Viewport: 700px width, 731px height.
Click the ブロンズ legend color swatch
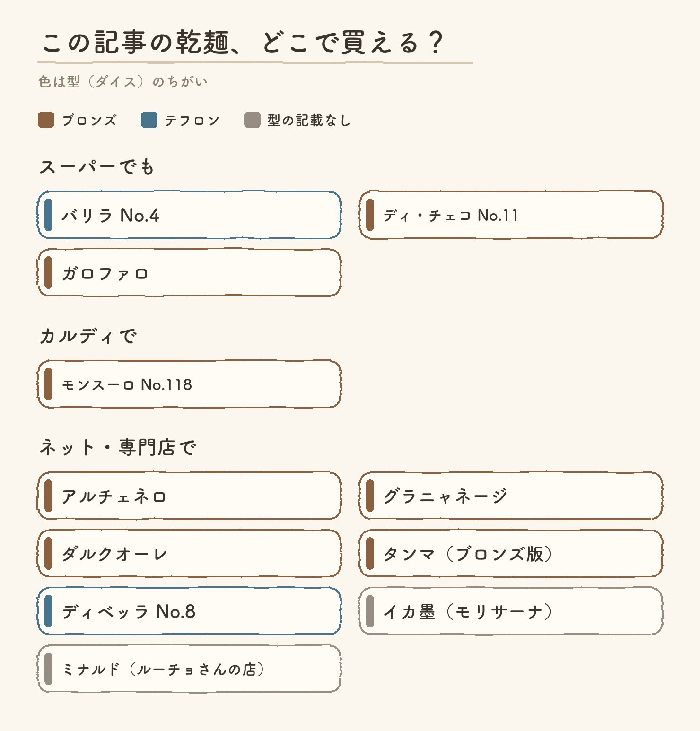pos(46,120)
